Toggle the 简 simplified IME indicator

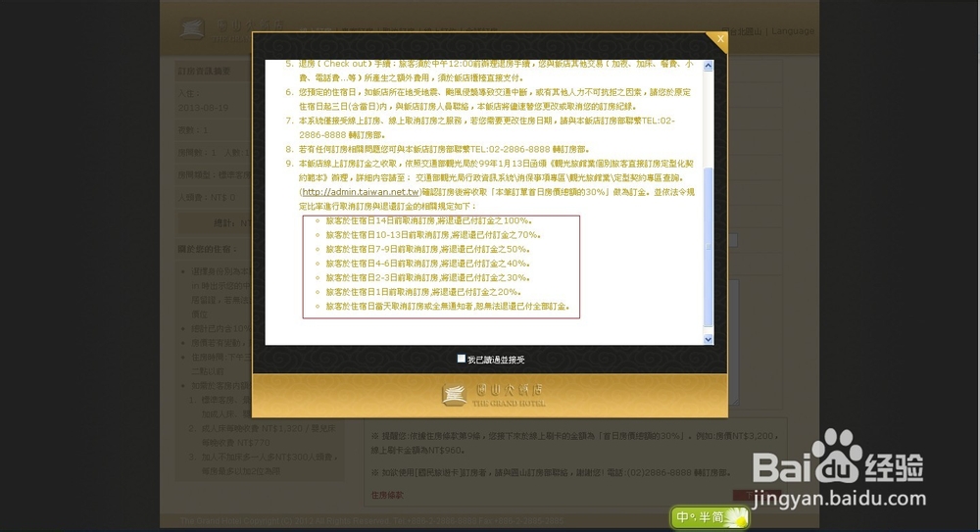pos(717,517)
